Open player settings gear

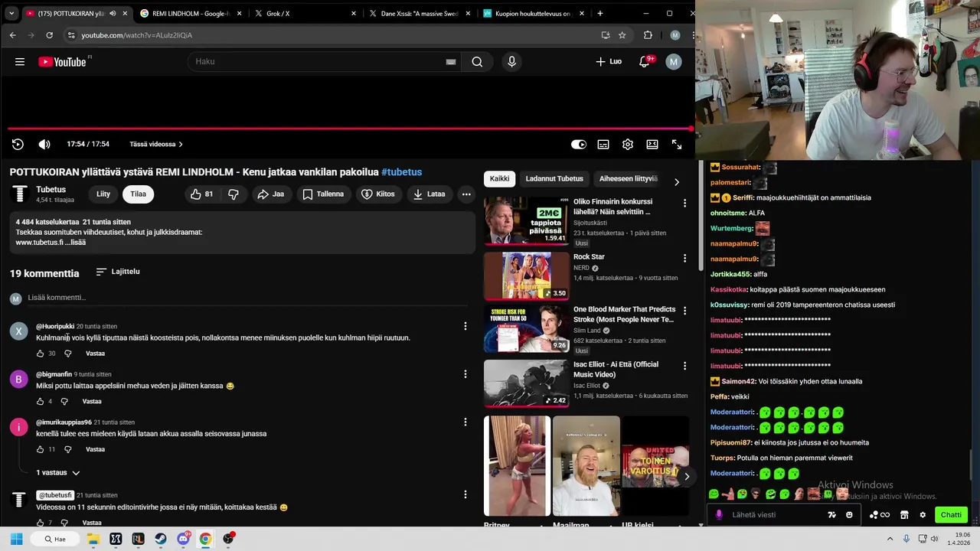coord(628,144)
